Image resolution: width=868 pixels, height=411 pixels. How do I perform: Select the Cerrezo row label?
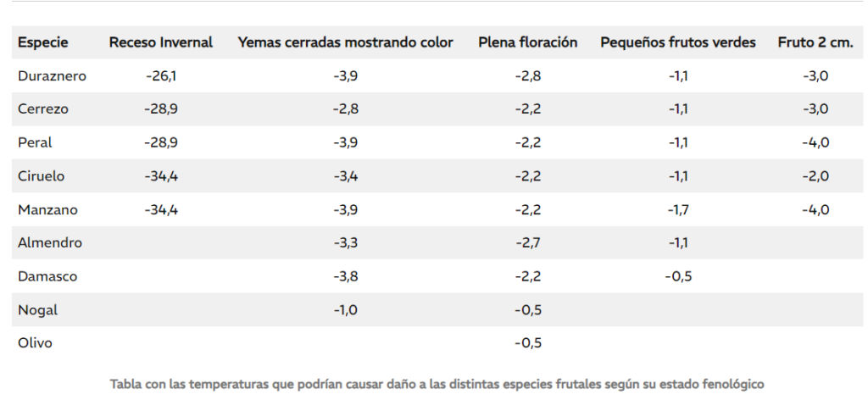point(43,109)
